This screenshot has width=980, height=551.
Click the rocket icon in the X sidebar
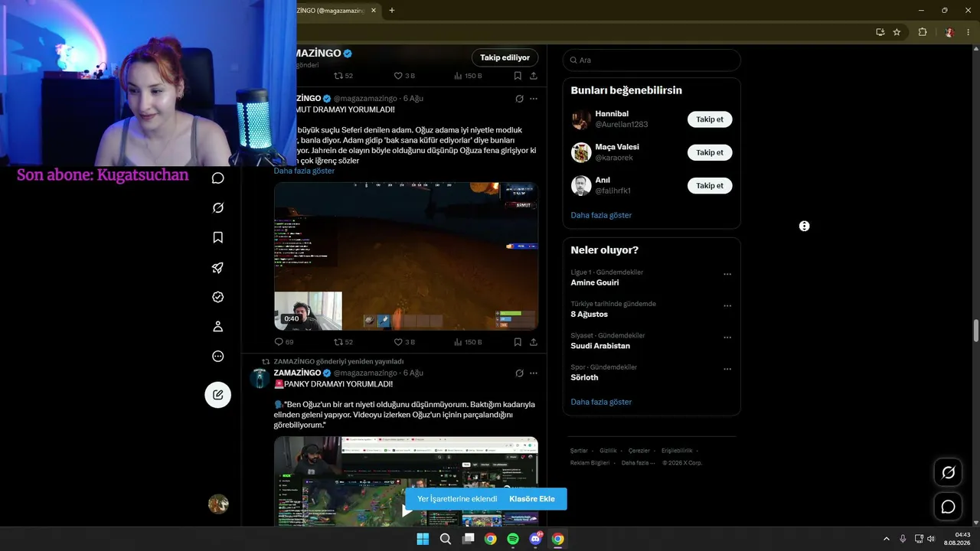[218, 267]
